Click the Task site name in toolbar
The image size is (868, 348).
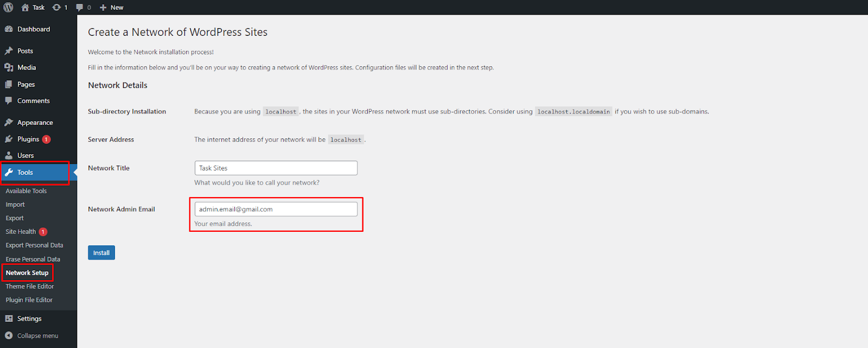click(x=39, y=8)
